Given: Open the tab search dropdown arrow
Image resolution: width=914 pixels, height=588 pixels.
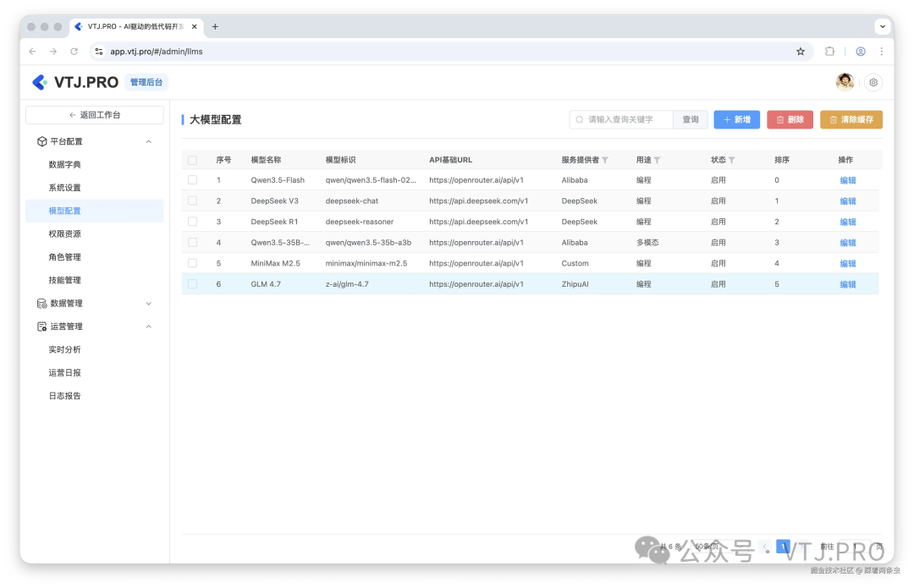Looking at the screenshot, I should (x=883, y=27).
